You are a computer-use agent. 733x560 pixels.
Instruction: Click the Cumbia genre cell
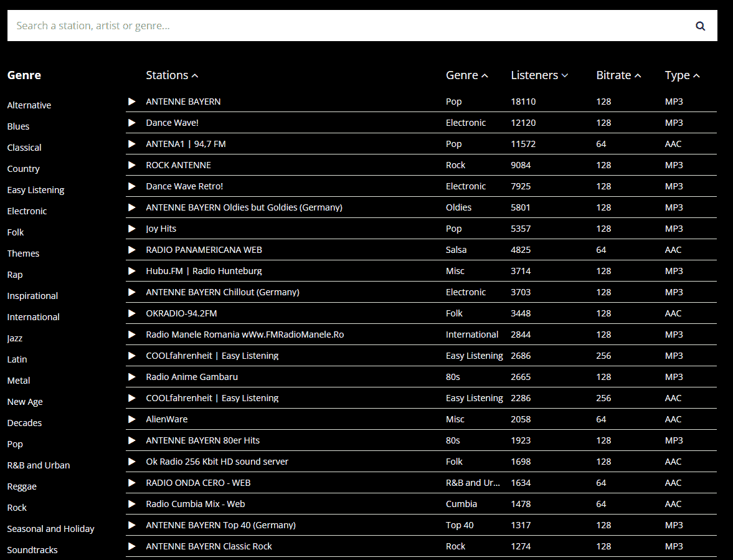click(461, 504)
